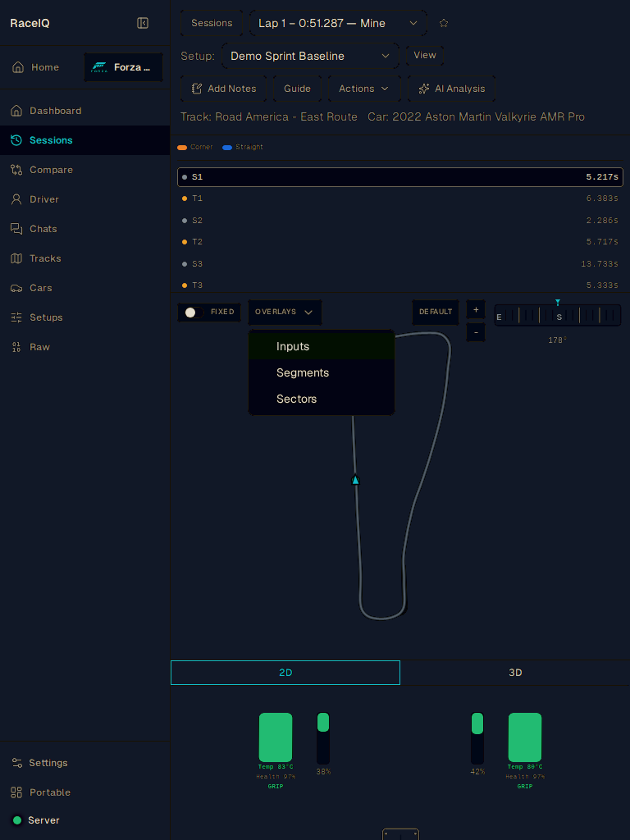Open Cars icon in sidebar
The width and height of the screenshot is (630, 840).
point(16,288)
